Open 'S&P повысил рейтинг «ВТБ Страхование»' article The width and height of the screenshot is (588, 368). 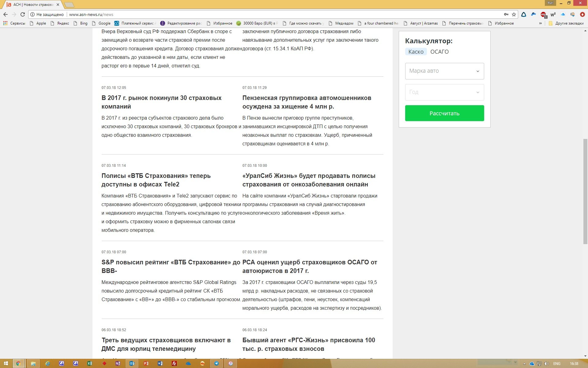[171, 266]
